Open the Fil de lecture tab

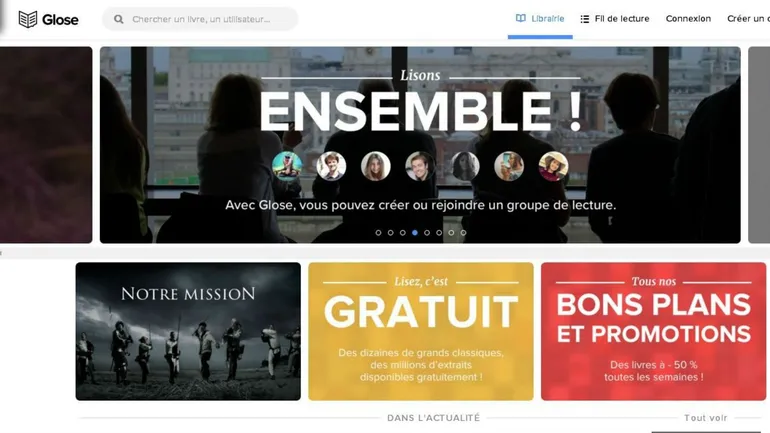[615, 19]
